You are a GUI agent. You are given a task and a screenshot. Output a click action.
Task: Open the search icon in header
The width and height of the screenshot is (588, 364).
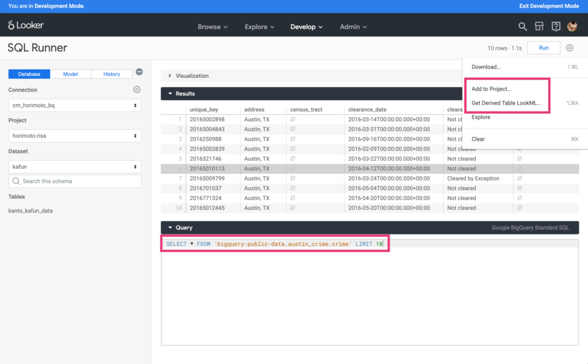(522, 26)
